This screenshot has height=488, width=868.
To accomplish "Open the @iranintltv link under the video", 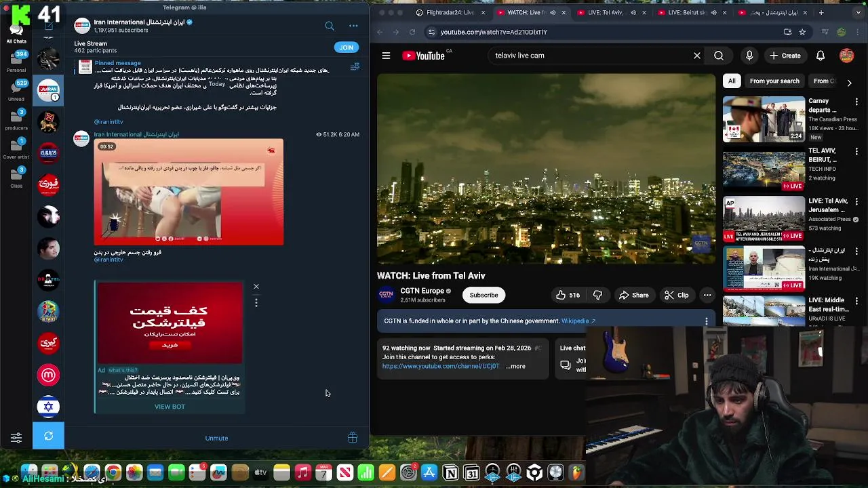I will pyautogui.click(x=108, y=260).
